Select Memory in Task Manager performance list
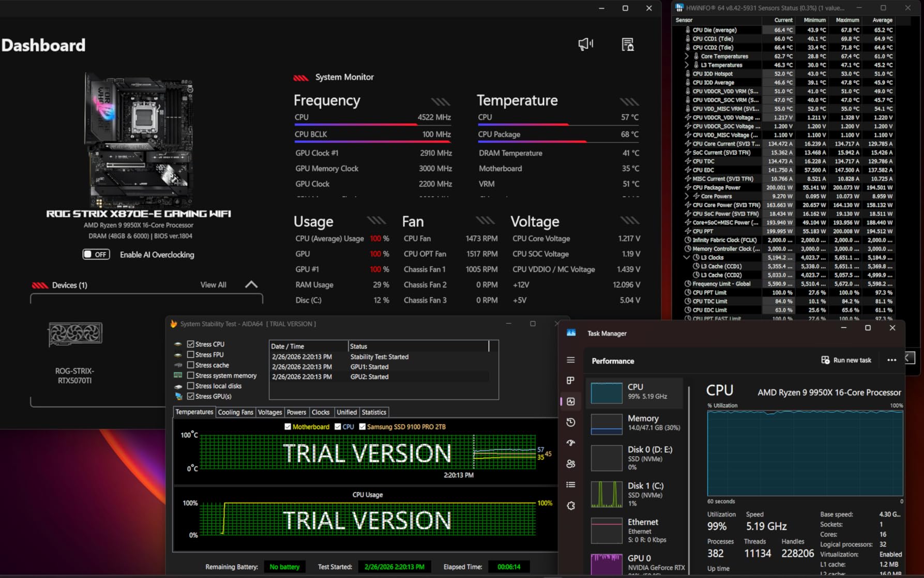The height and width of the screenshot is (578, 924). [635, 423]
